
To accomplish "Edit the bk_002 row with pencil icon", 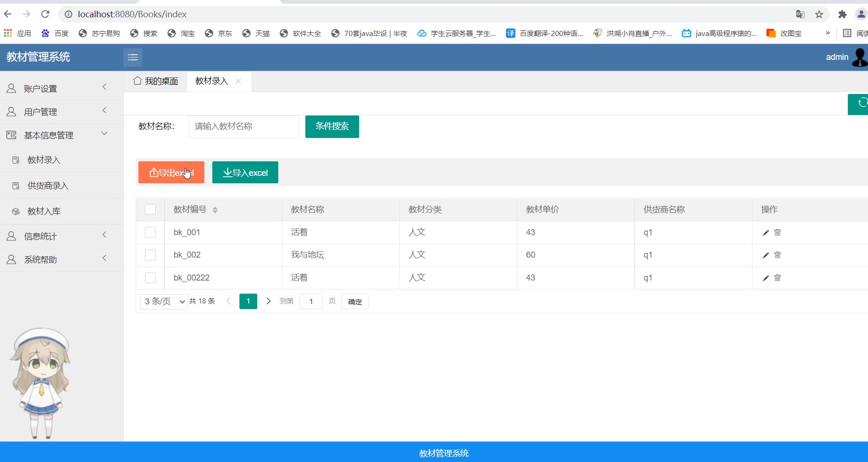I will coord(766,255).
